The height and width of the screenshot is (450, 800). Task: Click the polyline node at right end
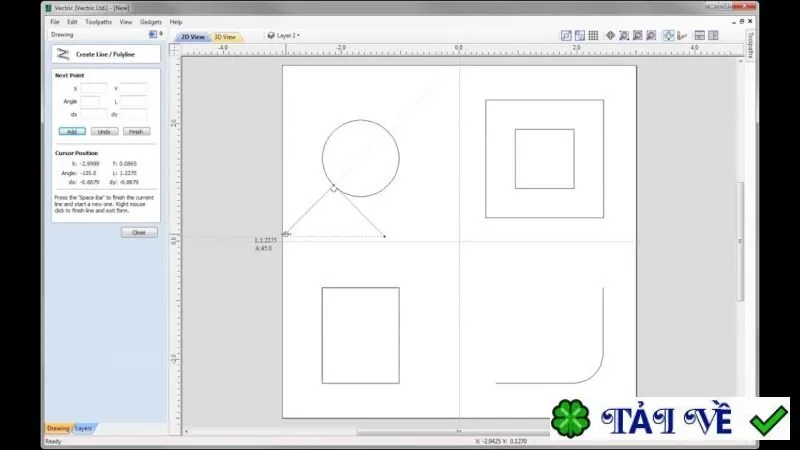point(384,236)
